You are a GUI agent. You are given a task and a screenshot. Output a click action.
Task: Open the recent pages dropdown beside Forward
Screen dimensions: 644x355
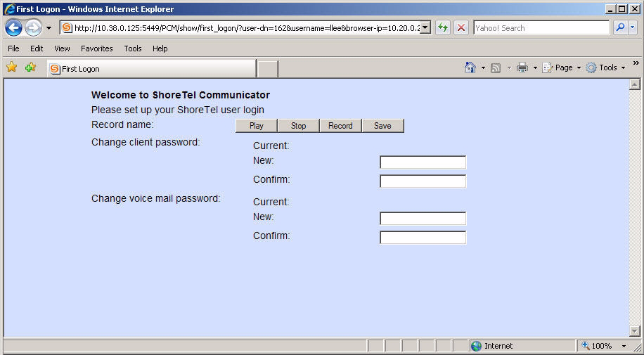[x=49, y=28]
